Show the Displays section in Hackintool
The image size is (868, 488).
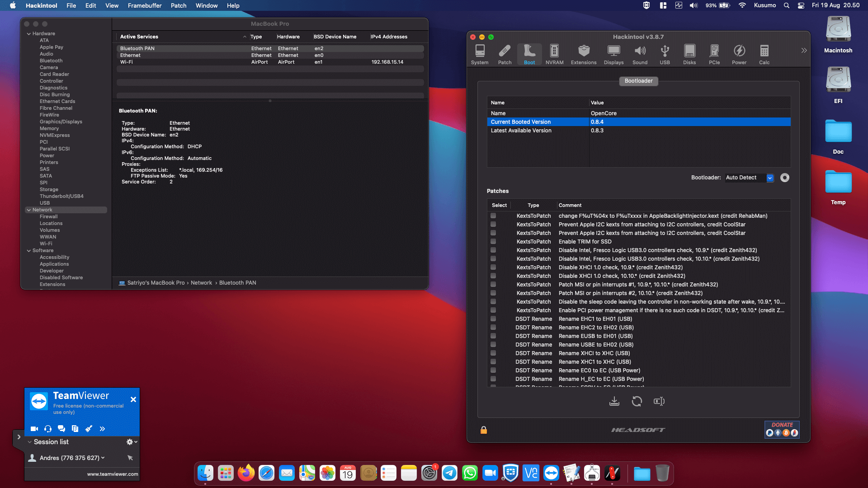point(613,55)
